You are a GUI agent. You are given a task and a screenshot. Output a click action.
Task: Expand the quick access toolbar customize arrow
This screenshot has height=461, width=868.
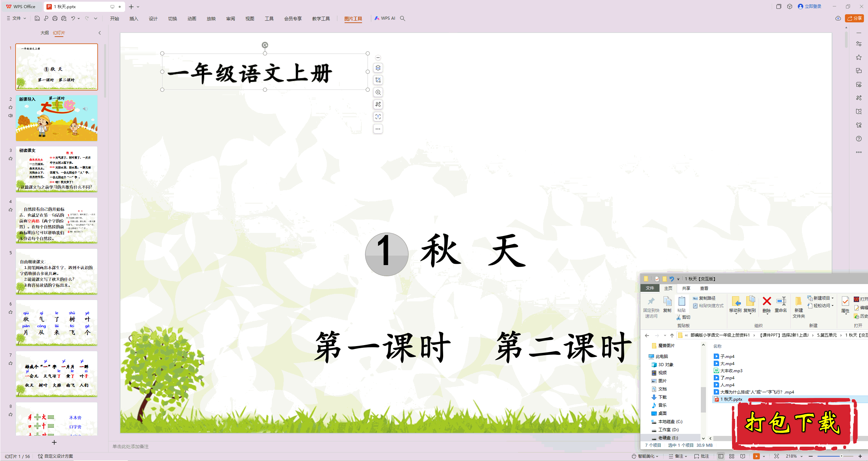coord(96,18)
